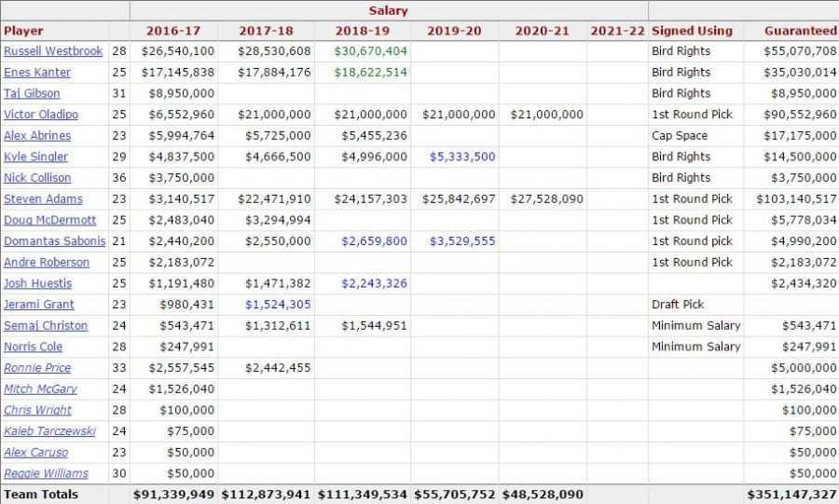Select $48,528,090 team total
The height and width of the screenshot is (504, 839).
pyautogui.click(x=543, y=495)
